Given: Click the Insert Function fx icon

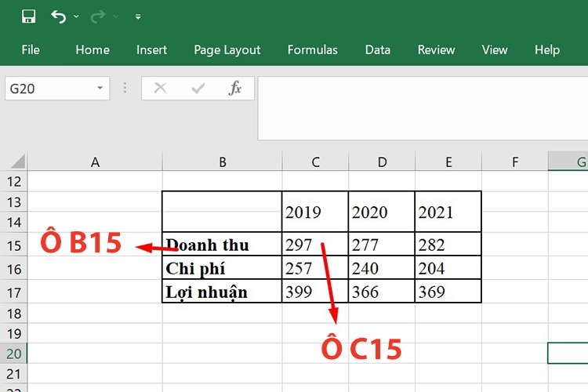Looking at the screenshot, I should (234, 88).
